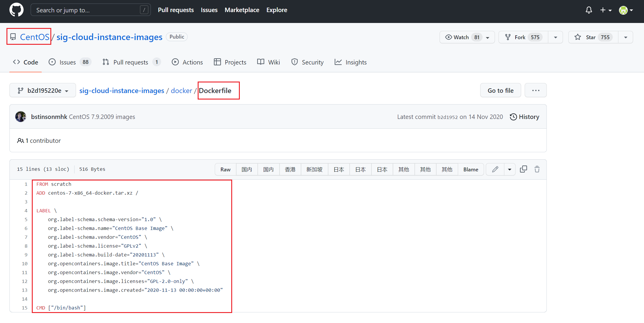View file History
The image size is (644, 323).
[x=524, y=117]
